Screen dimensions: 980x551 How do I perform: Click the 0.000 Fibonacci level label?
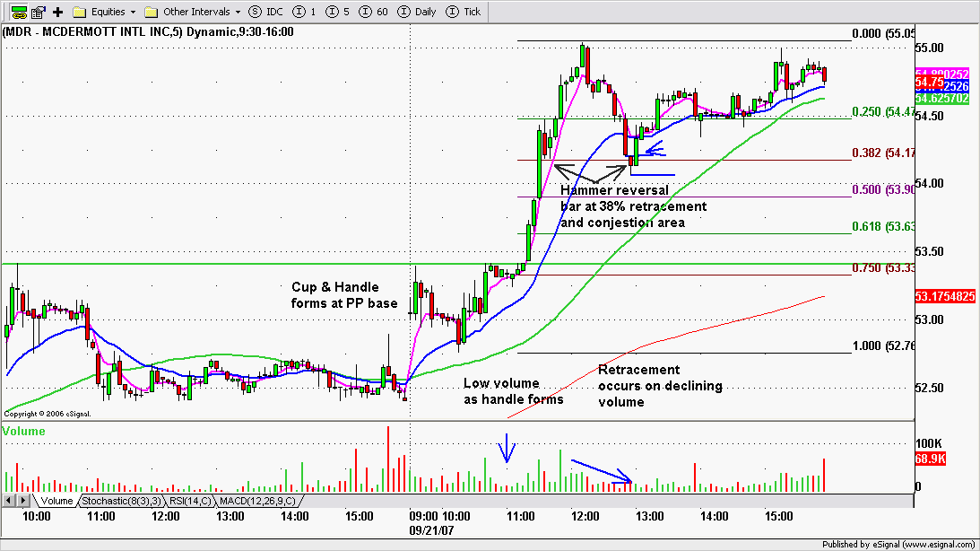coord(883,34)
